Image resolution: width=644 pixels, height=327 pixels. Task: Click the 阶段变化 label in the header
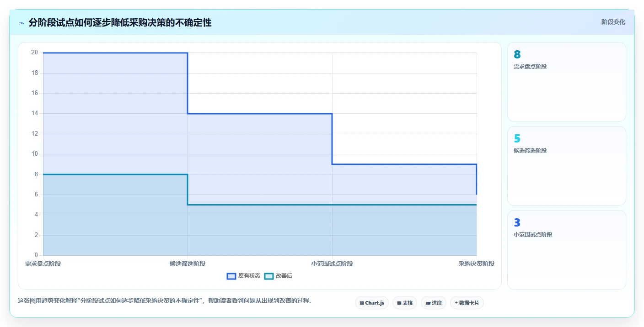tap(613, 22)
